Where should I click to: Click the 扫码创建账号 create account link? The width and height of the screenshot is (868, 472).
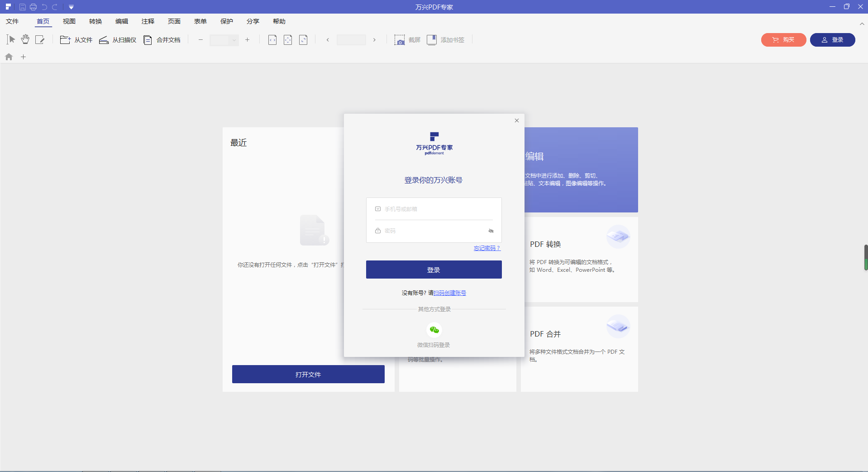tap(450, 293)
